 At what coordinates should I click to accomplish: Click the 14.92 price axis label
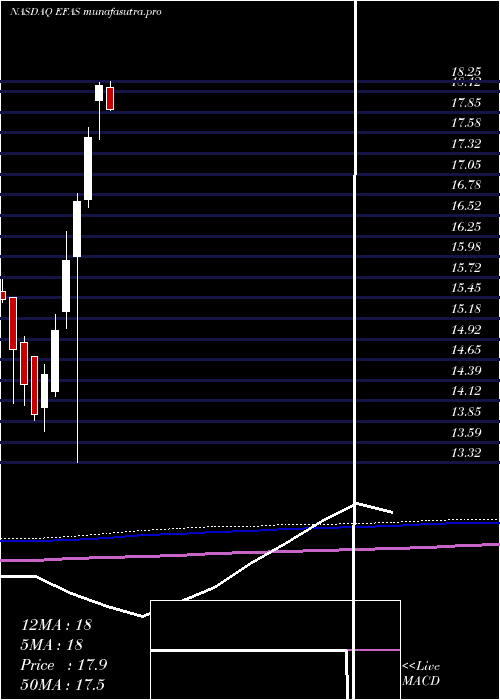point(466,330)
